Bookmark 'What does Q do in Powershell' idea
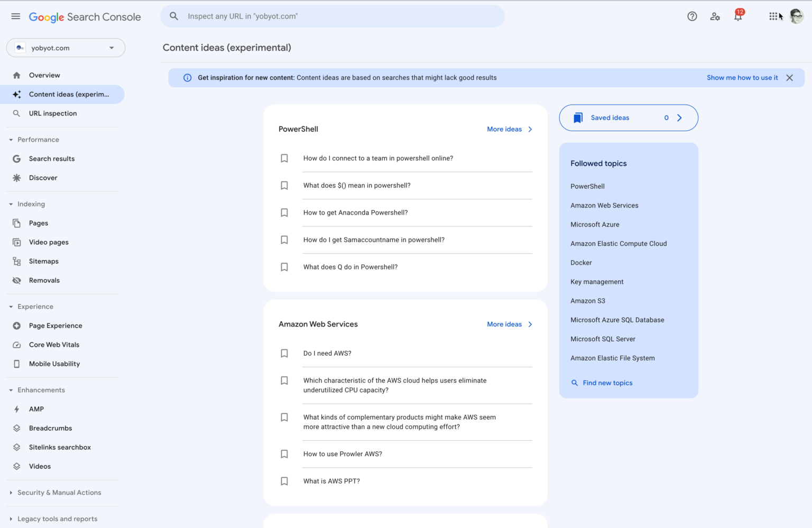812x528 pixels. [284, 267]
